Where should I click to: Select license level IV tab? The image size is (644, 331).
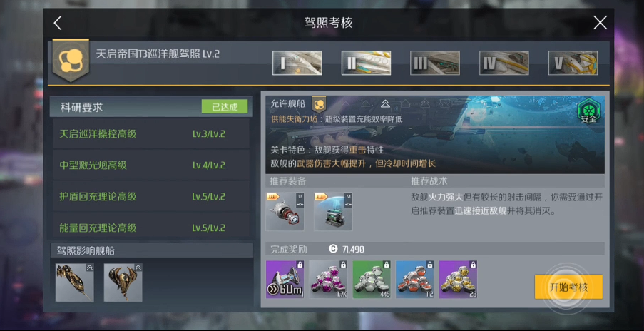coord(504,63)
